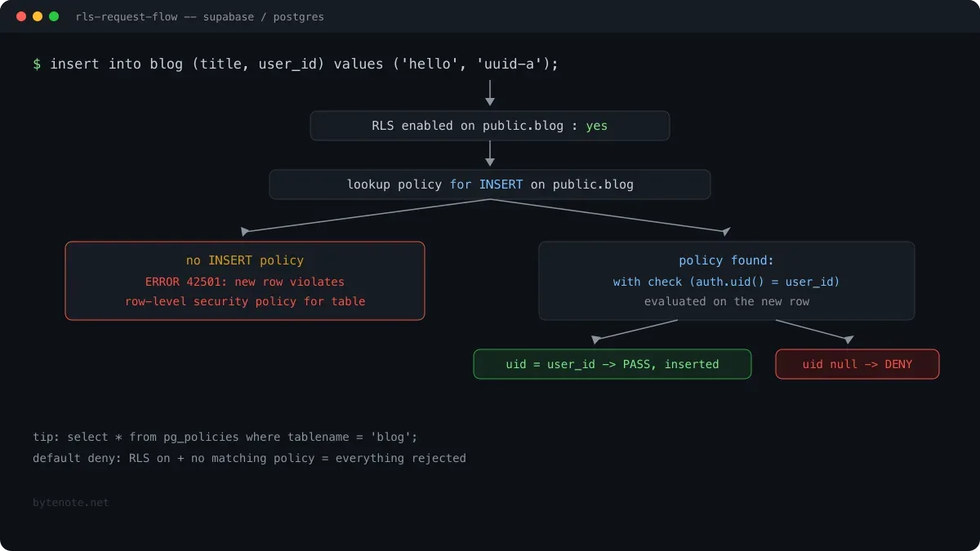
Task: Select the green 'uid = user_id -> PASS, inserted' box
Action: (x=612, y=364)
